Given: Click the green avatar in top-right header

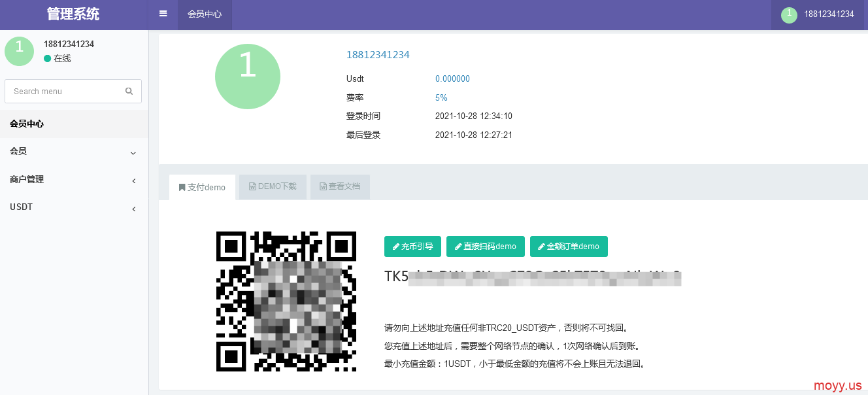Looking at the screenshot, I should [789, 15].
